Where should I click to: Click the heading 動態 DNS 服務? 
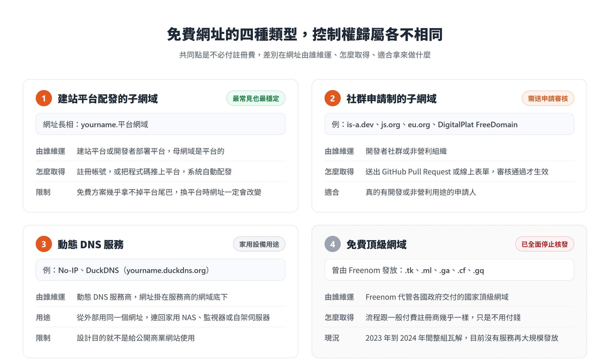(91, 244)
